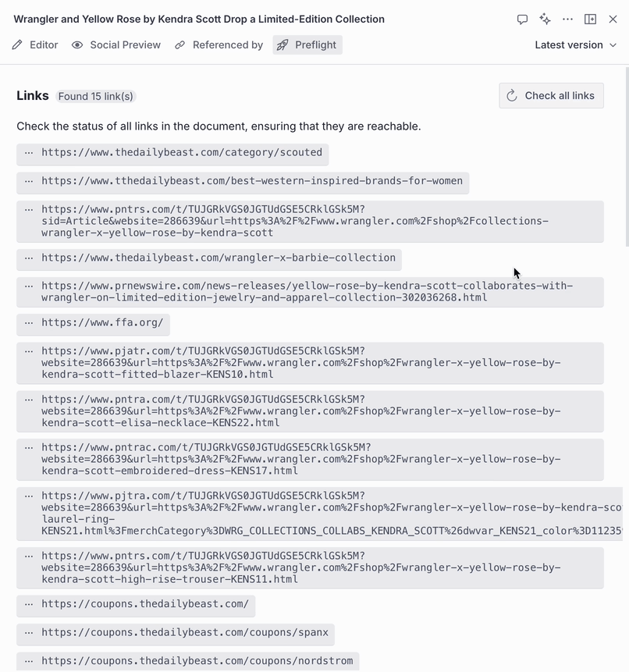Select the pencil icon next to Editor
629x672 pixels.
click(16, 45)
